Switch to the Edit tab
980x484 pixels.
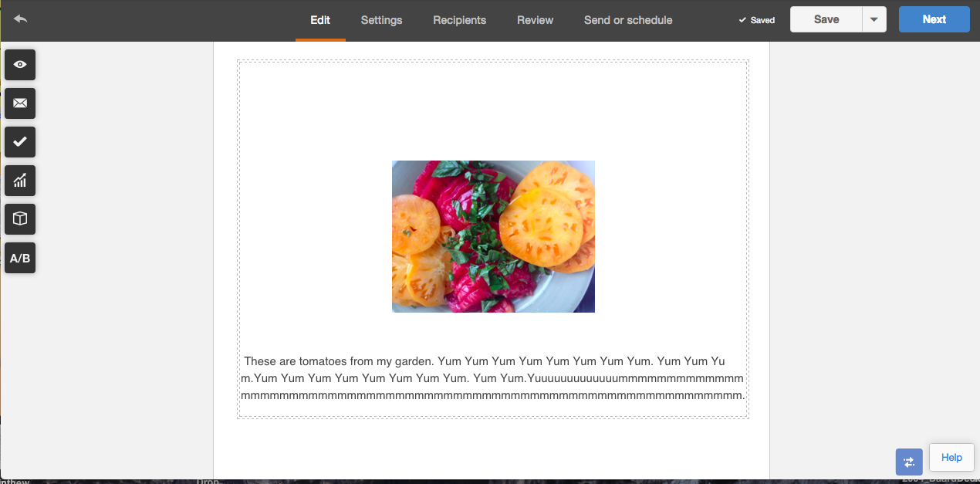tap(320, 20)
